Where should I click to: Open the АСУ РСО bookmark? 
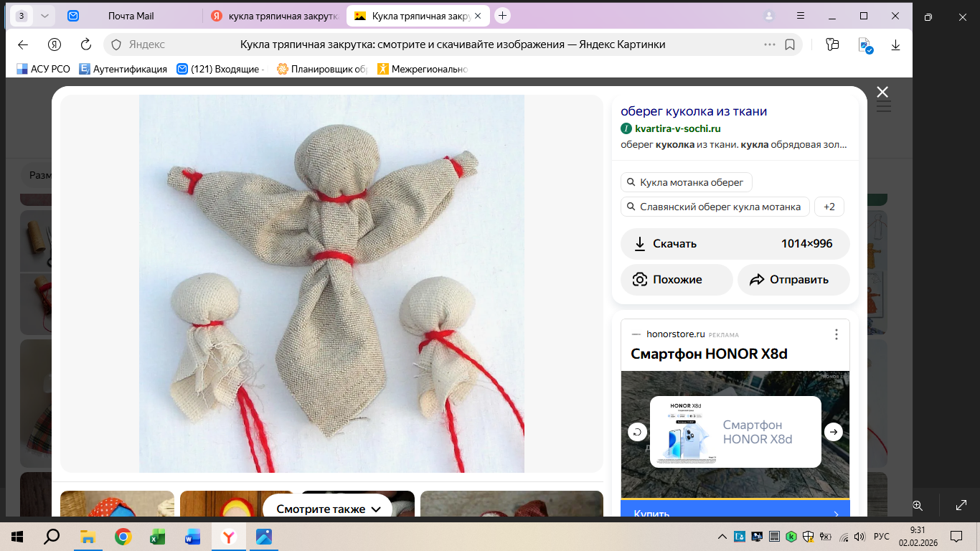(43, 69)
